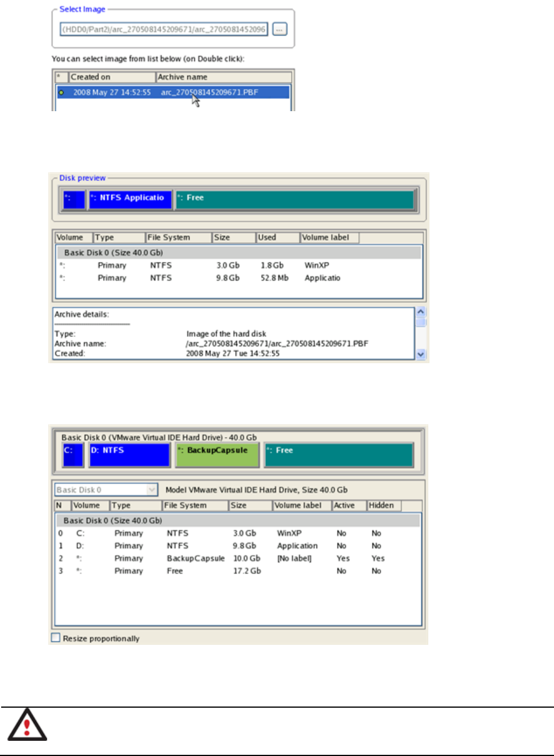Click the Volume label column header in target table

pos(303,506)
